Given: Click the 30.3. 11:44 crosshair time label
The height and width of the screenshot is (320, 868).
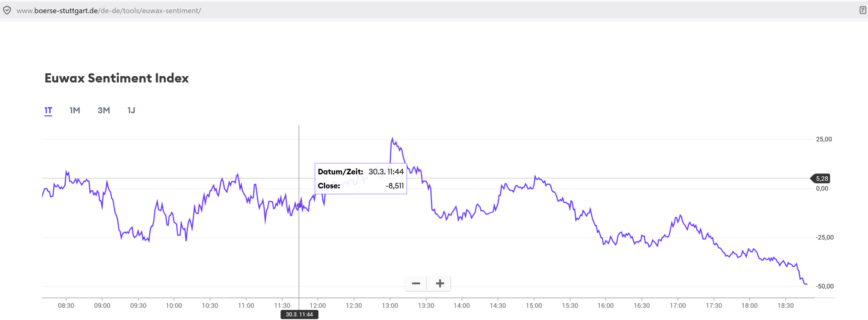Looking at the screenshot, I should pyautogui.click(x=299, y=314).
